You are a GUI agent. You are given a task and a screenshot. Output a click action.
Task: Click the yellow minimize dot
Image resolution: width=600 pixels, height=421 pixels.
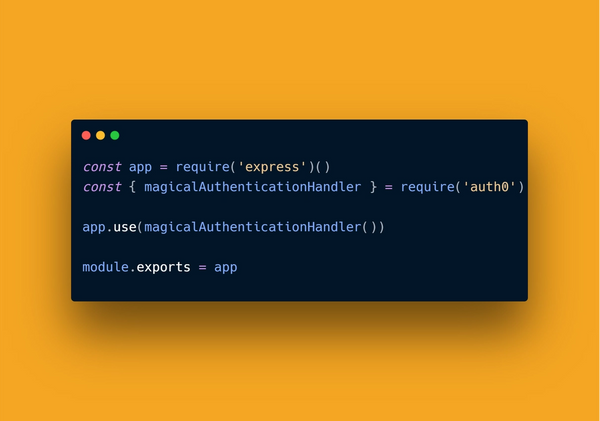(100, 135)
